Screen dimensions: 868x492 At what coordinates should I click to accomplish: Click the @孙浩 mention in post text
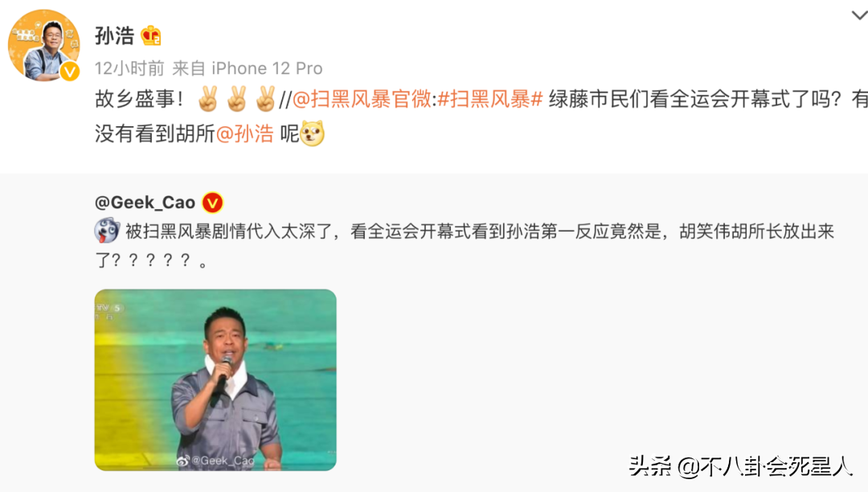click(x=244, y=133)
